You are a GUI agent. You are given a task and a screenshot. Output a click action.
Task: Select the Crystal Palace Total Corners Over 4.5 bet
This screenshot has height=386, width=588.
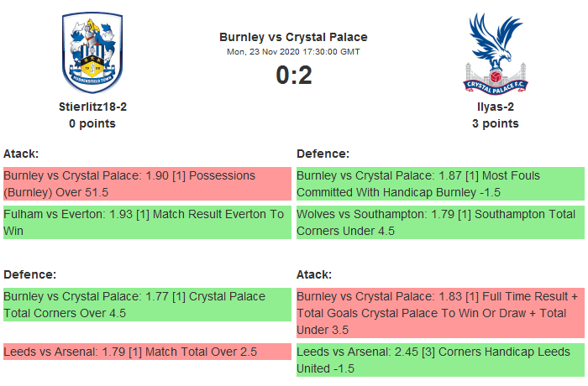(x=147, y=305)
